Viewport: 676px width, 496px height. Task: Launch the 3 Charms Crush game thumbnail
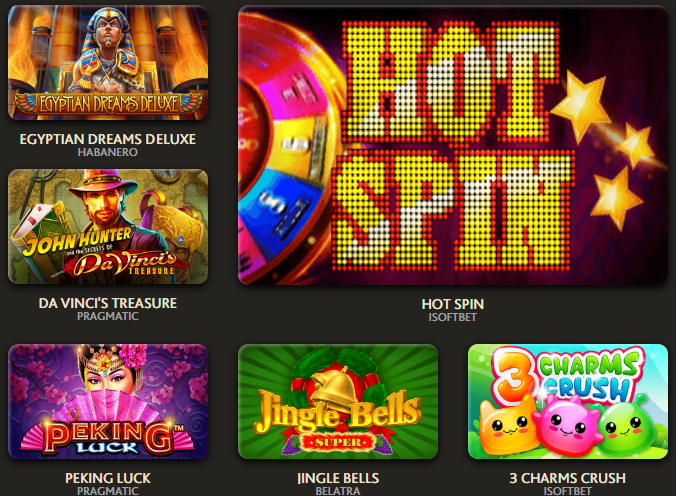[x=568, y=402]
